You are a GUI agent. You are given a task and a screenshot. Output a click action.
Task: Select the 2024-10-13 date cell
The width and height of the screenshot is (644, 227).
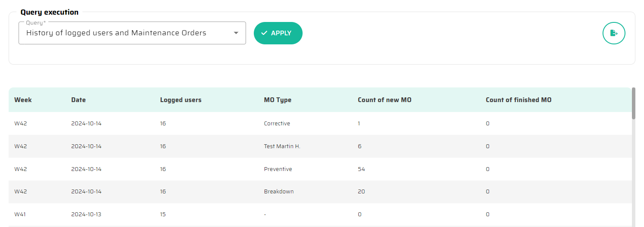(x=86, y=215)
